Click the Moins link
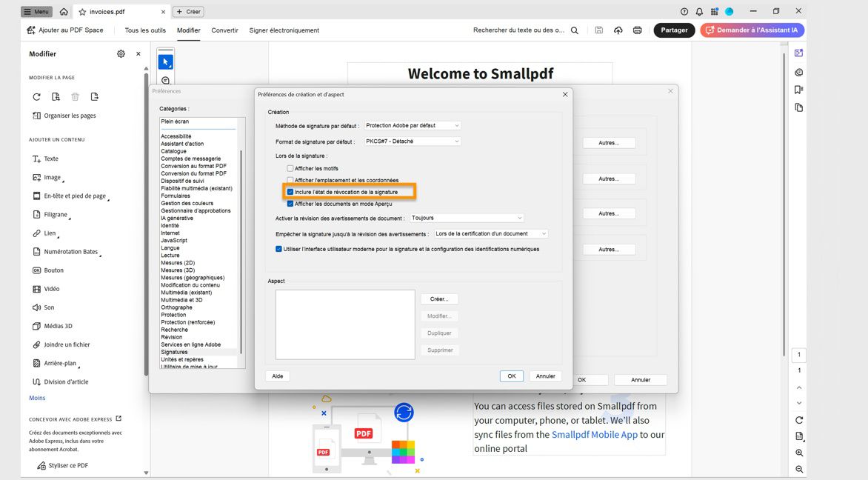868x480 pixels. (37, 398)
